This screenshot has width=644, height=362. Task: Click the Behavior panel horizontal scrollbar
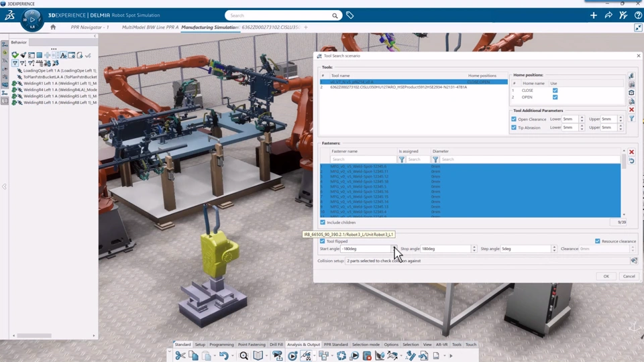pyautogui.click(x=34, y=336)
